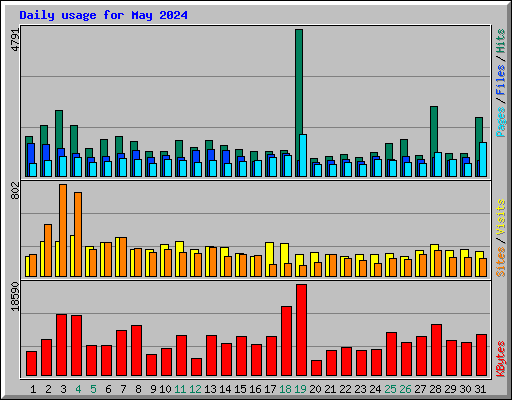Click day label 1 on the axis
This screenshot has width=512, height=400.
coord(33,389)
